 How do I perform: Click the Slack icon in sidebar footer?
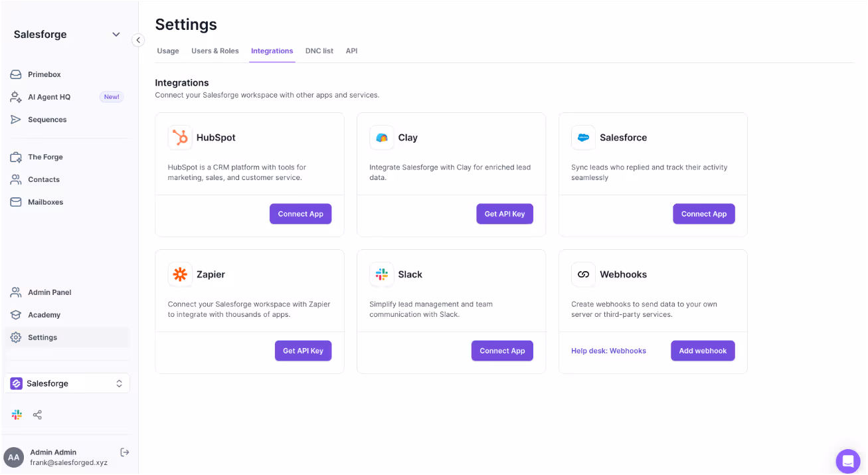17,415
